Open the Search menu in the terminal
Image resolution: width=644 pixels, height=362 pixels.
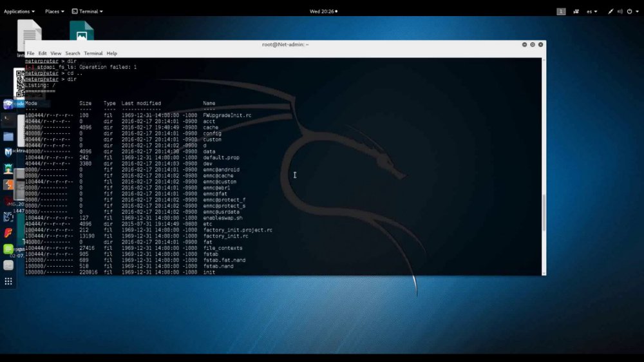pyautogui.click(x=73, y=53)
